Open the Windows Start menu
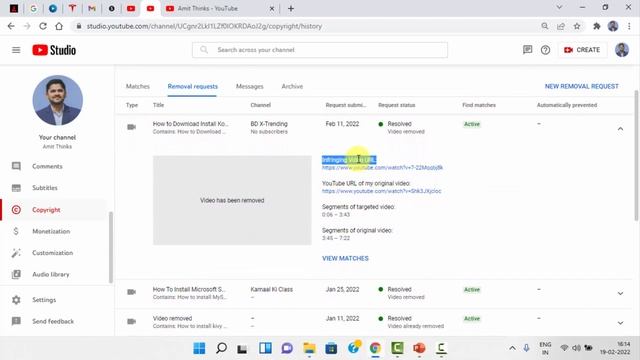640x360 pixels. click(199, 348)
